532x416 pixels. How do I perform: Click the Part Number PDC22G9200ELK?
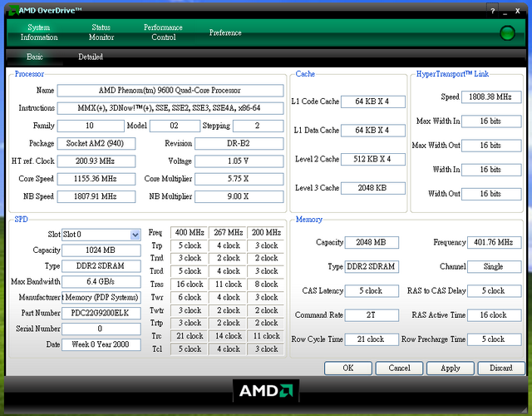[x=101, y=313]
